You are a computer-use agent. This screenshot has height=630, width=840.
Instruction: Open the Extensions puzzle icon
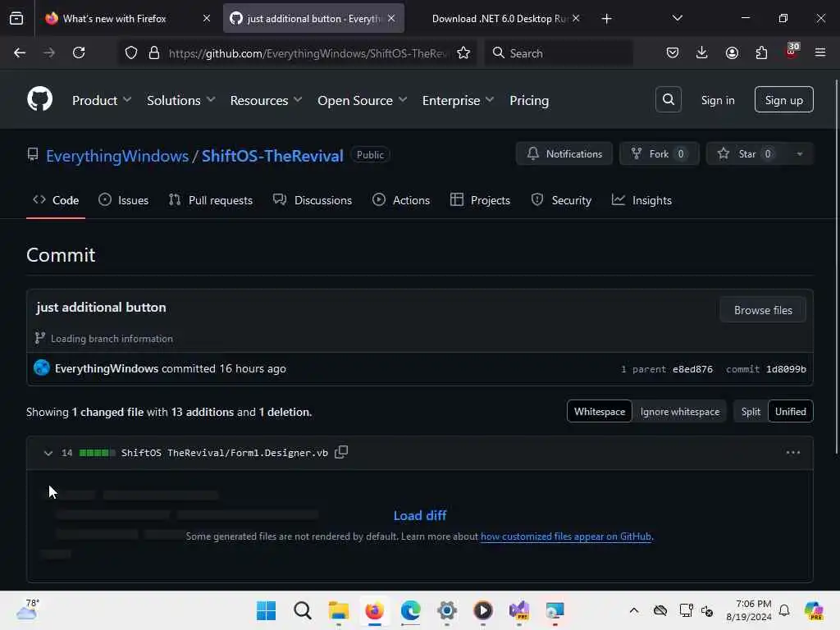(x=761, y=52)
